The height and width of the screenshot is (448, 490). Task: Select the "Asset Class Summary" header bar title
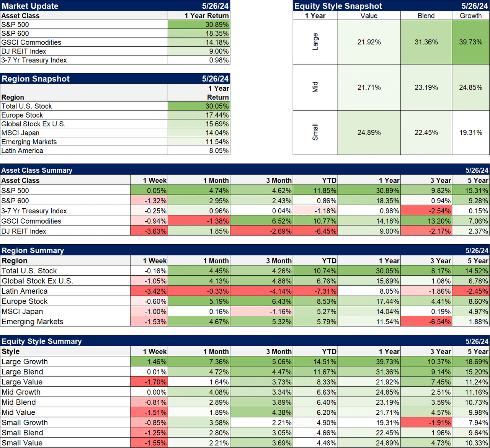37,170
